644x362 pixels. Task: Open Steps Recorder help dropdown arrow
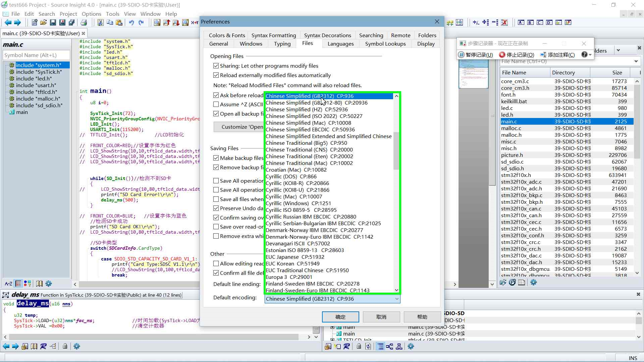pyautogui.click(x=590, y=55)
